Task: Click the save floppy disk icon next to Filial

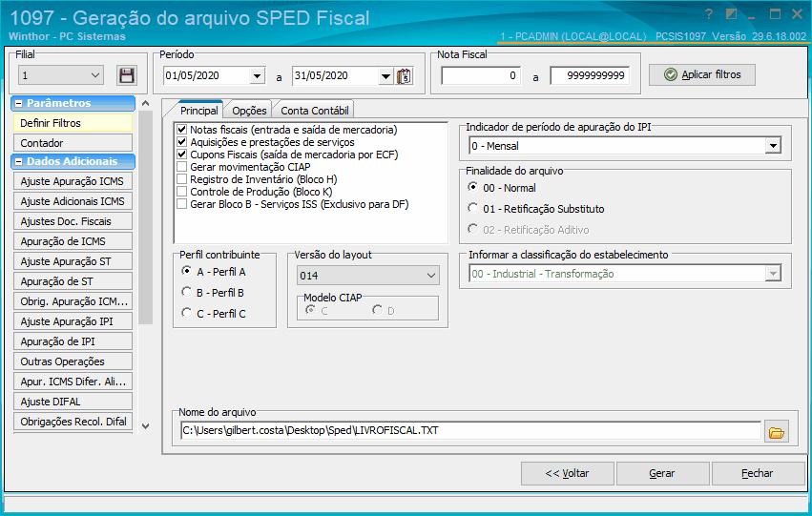Action: (x=126, y=75)
